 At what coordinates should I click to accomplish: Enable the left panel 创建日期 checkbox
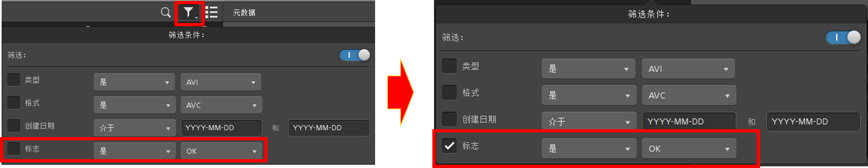tap(13, 126)
